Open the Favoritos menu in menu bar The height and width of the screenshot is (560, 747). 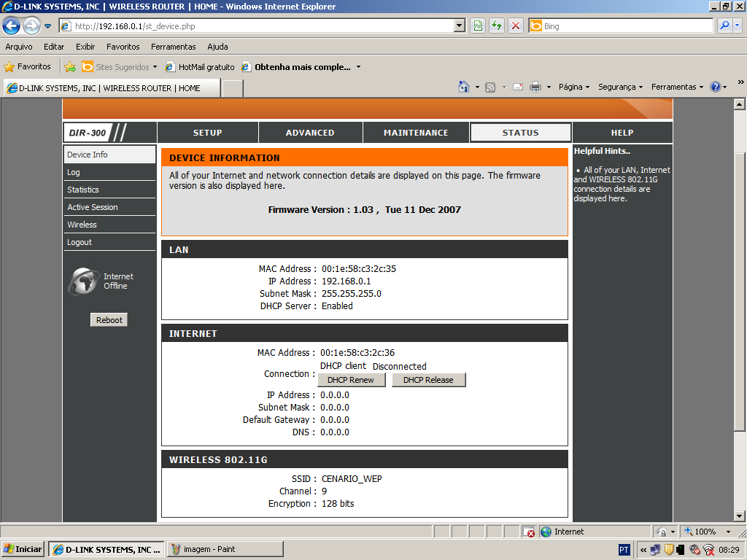click(x=123, y=47)
